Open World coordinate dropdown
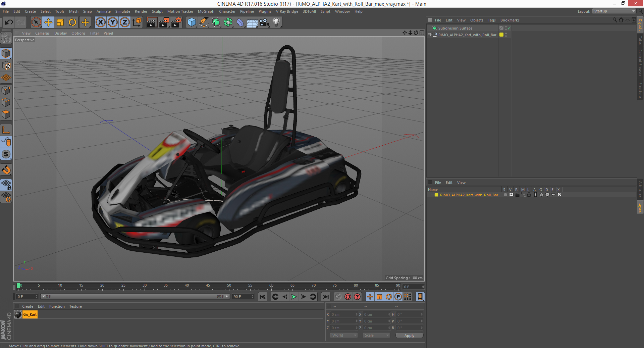 click(344, 335)
